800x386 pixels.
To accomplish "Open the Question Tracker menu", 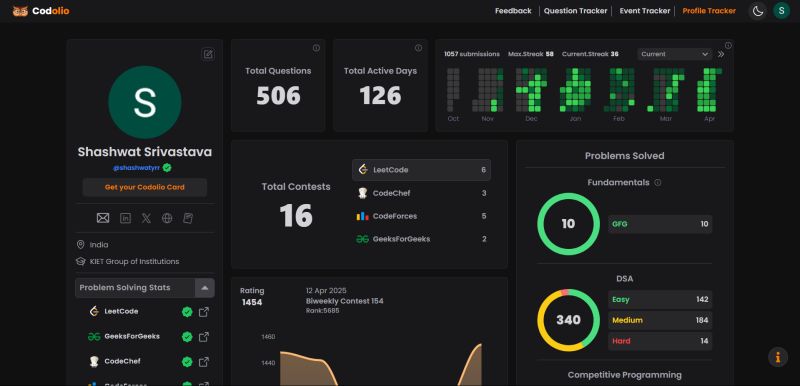I will pyautogui.click(x=576, y=11).
